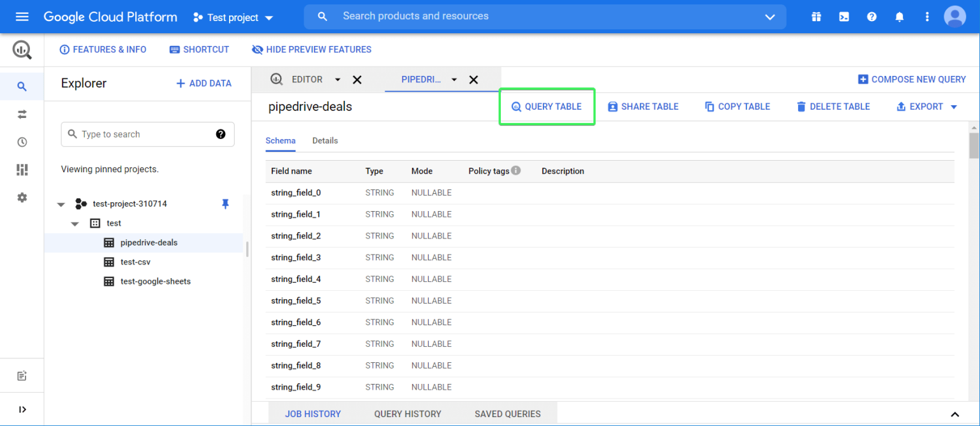Open BigQuery settings via the gear icon

tap(22, 198)
